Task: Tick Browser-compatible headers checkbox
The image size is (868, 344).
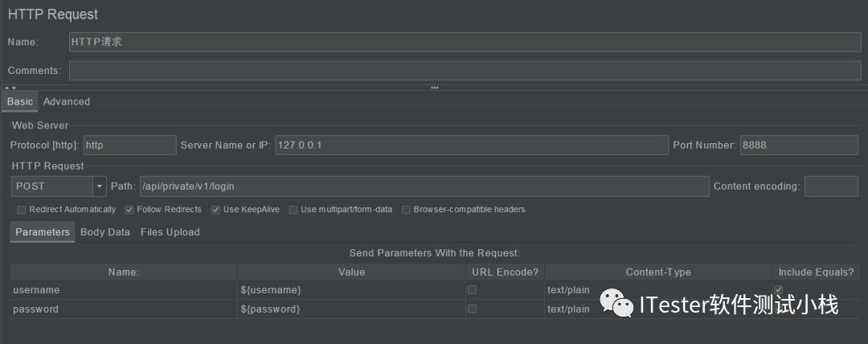Action: (x=406, y=210)
